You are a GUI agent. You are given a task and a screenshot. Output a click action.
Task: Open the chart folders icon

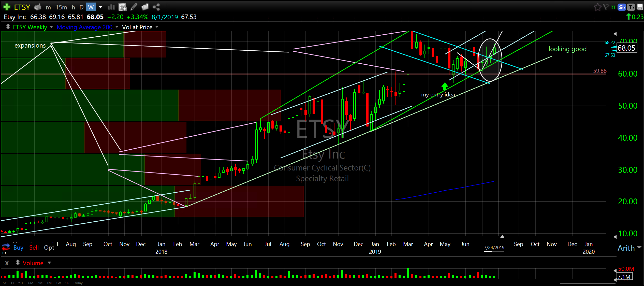(x=145, y=7)
